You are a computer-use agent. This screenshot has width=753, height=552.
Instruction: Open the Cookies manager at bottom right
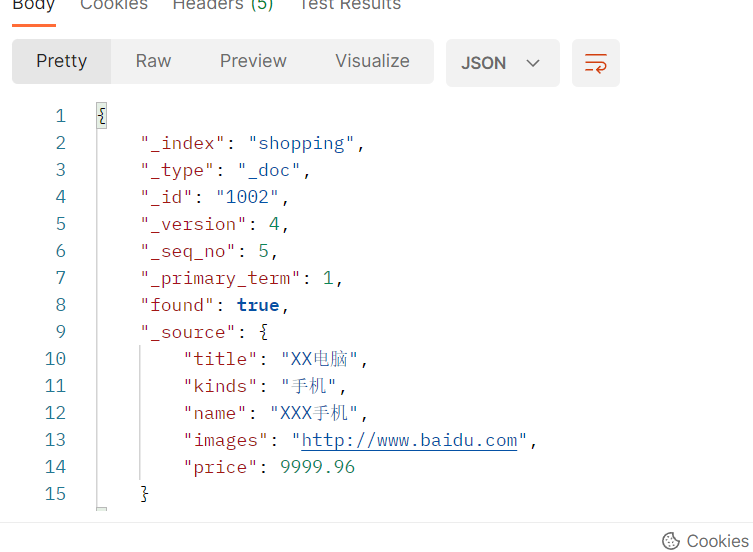705,541
